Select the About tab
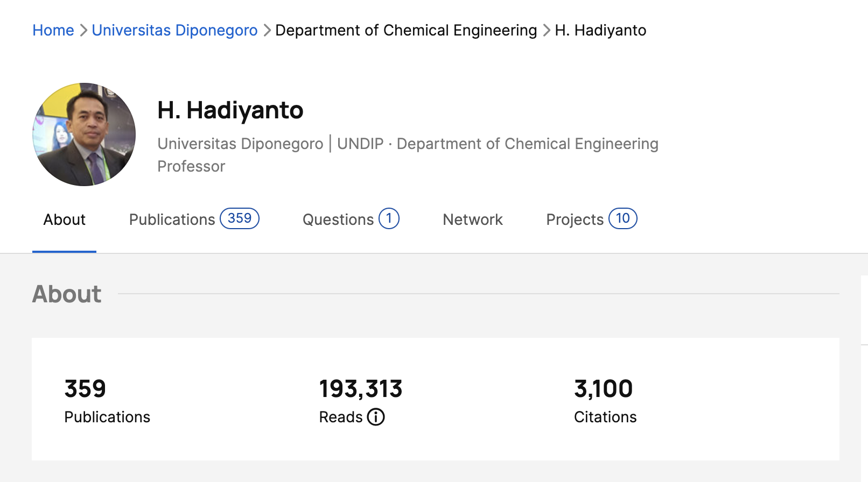 tap(65, 219)
